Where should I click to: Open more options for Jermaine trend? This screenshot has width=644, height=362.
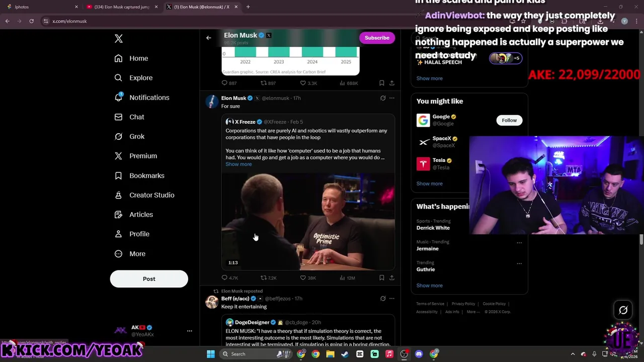point(519,242)
